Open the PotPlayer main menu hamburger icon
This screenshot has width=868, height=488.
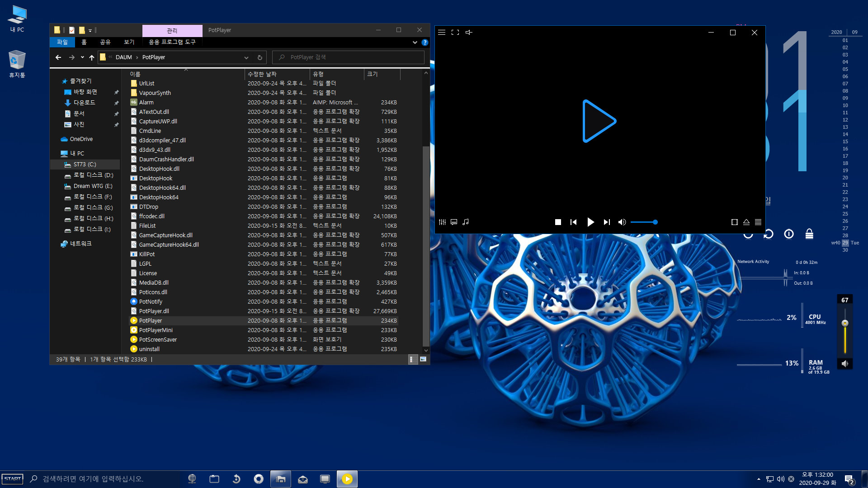pyautogui.click(x=442, y=33)
